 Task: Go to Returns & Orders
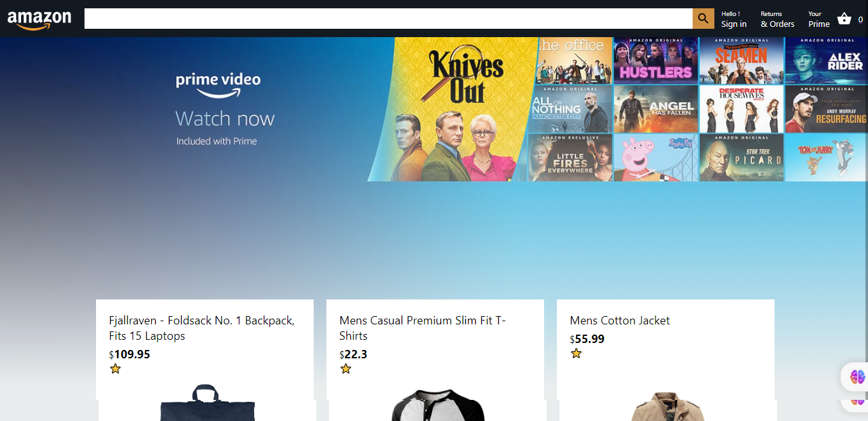(x=777, y=19)
